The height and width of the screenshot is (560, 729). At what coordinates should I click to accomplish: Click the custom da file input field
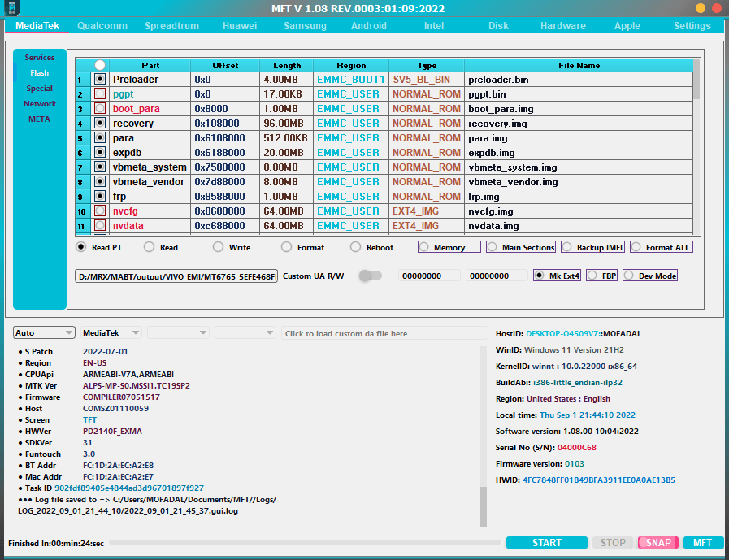[x=384, y=332]
